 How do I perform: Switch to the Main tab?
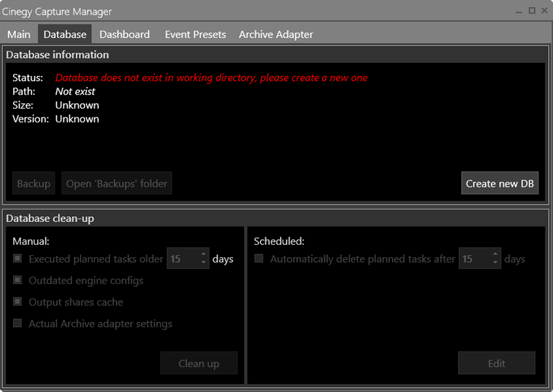pos(19,35)
